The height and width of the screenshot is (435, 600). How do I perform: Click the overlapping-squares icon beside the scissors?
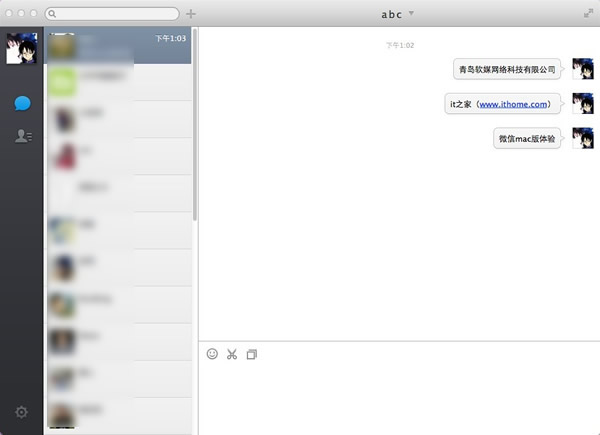click(252, 354)
